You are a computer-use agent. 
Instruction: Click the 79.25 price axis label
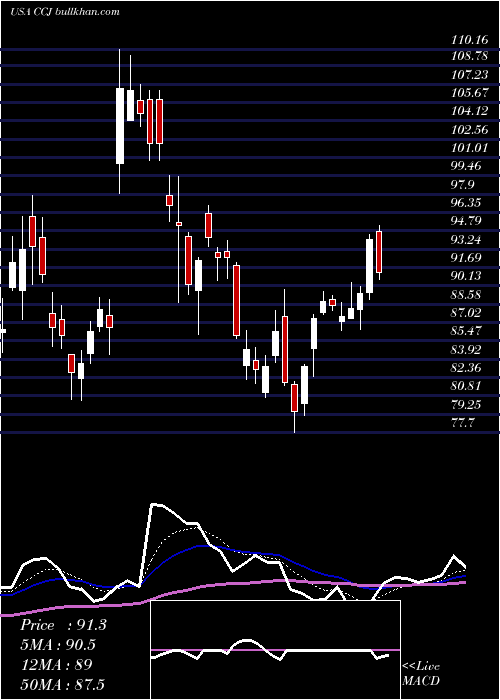click(466, 404)
